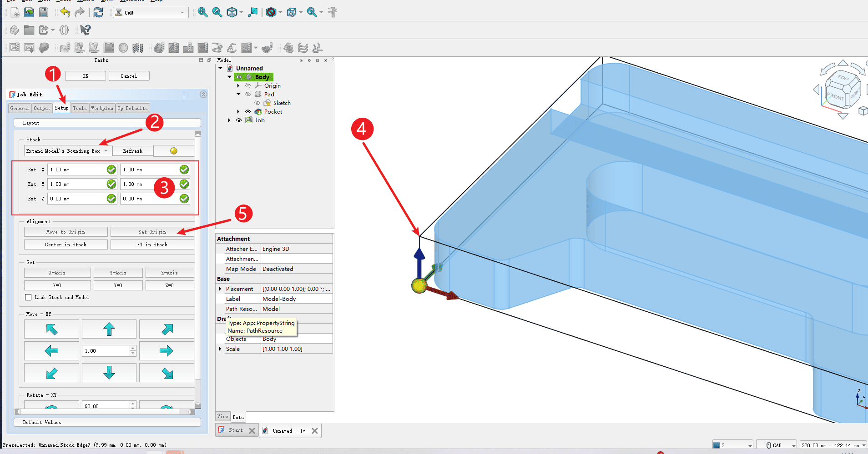Click the Fit Selection zoom icon

(217, 12)
